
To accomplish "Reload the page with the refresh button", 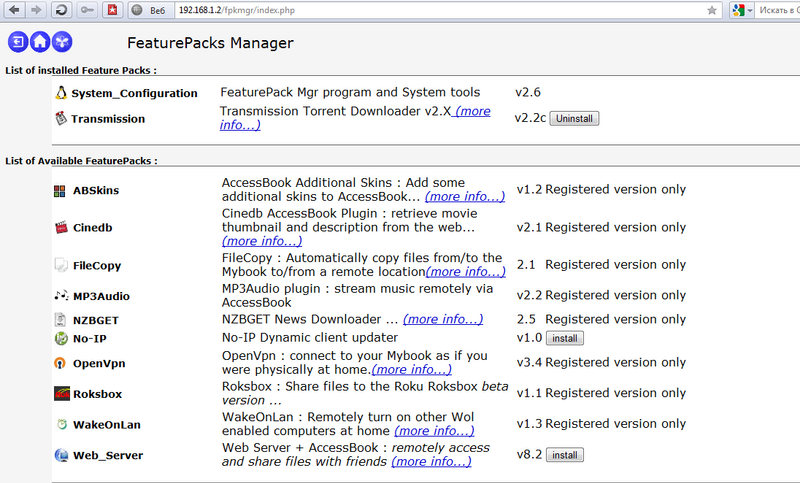I will coord(61,10).
